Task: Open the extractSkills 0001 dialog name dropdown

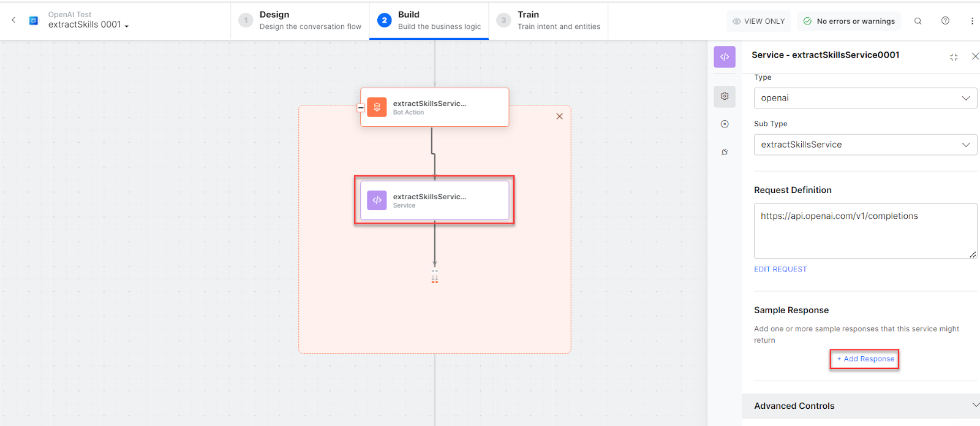Action: (x=89, y=25)
